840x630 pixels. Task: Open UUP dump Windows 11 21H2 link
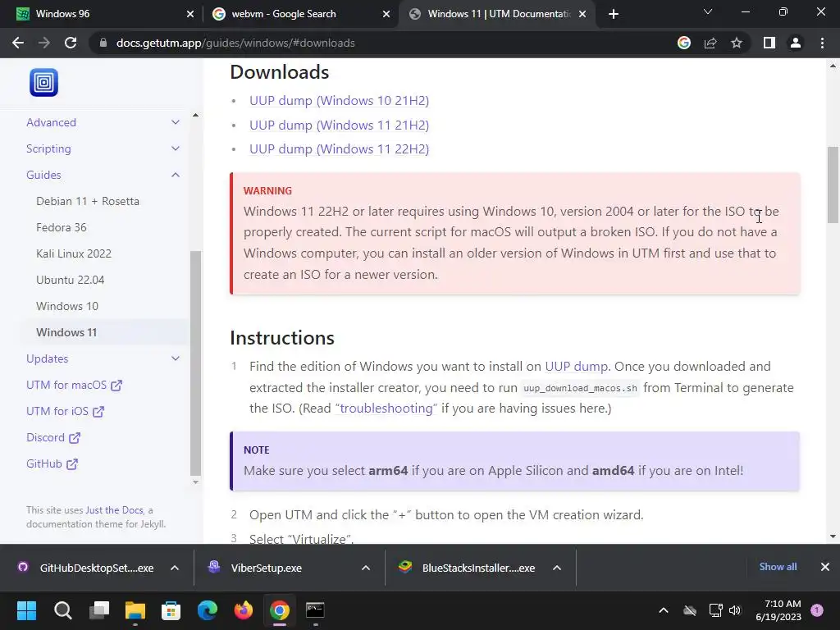point(339,126)
